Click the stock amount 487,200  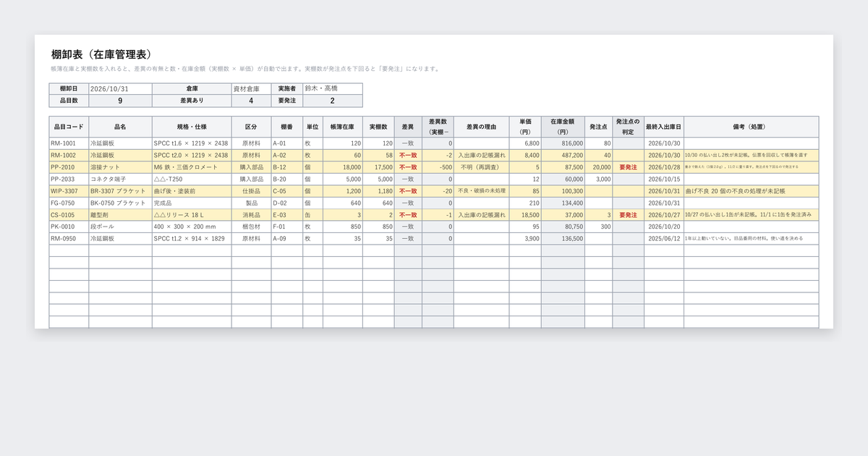click(x=563, y=156)
